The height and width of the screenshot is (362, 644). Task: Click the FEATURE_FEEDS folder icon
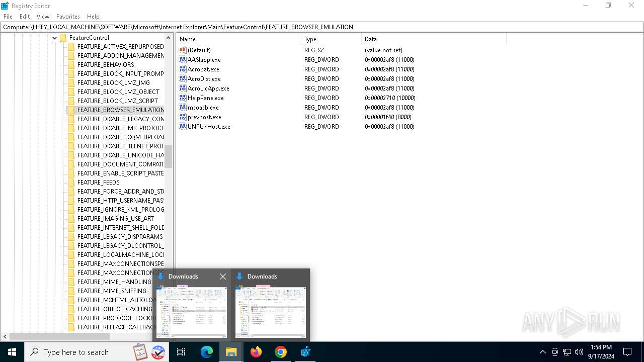coord(71,183)
